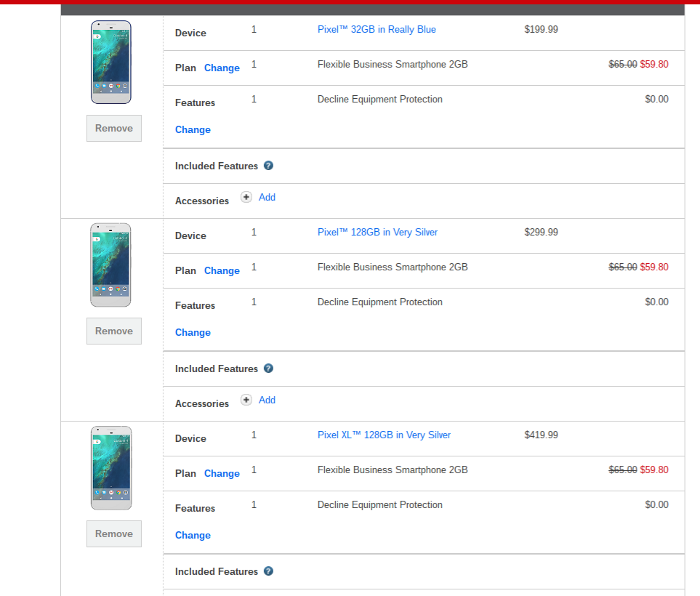Change plan for the Pixel XL
The width and height of the screenshot is (700, 596).
click(x=222, y=473)
